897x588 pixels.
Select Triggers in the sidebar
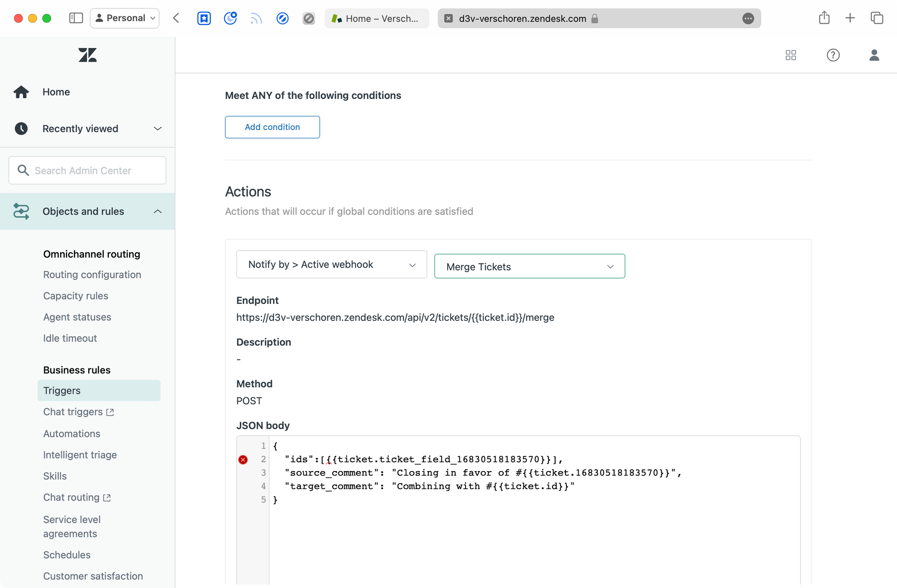click(62, 390)
